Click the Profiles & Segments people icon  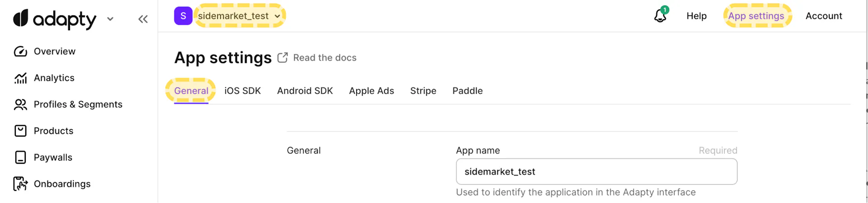[20, 104]
